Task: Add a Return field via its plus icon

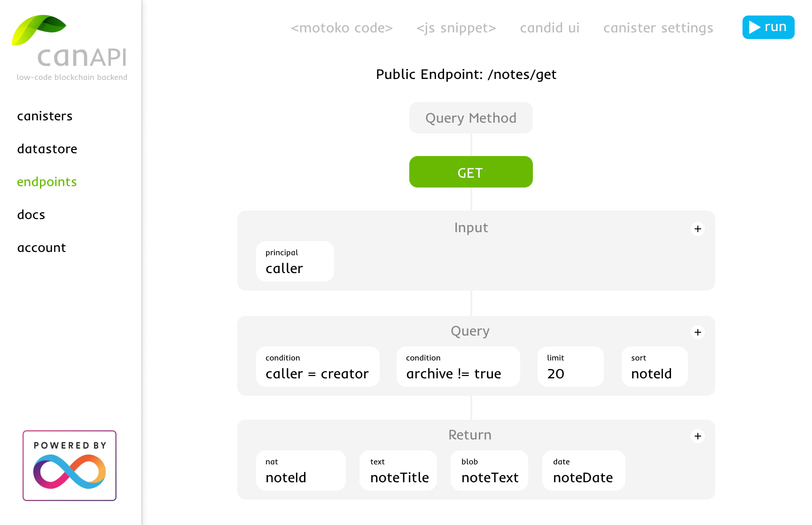Action: point(697,436)
